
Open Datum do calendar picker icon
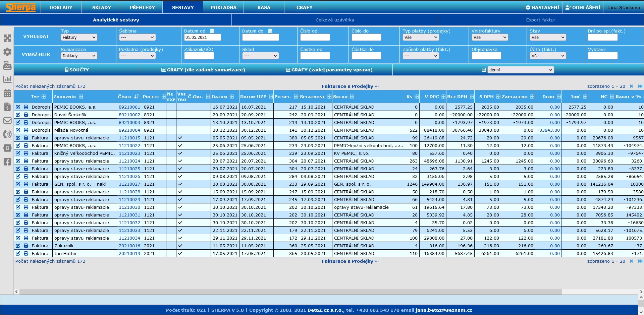click(x=270, y=31)
